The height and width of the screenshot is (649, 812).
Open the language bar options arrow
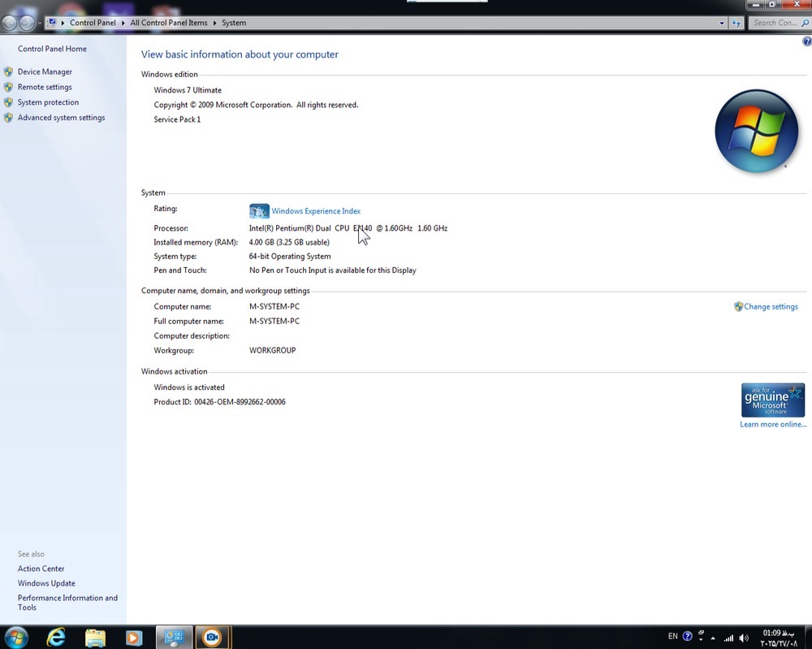click(x=702, y=640)
